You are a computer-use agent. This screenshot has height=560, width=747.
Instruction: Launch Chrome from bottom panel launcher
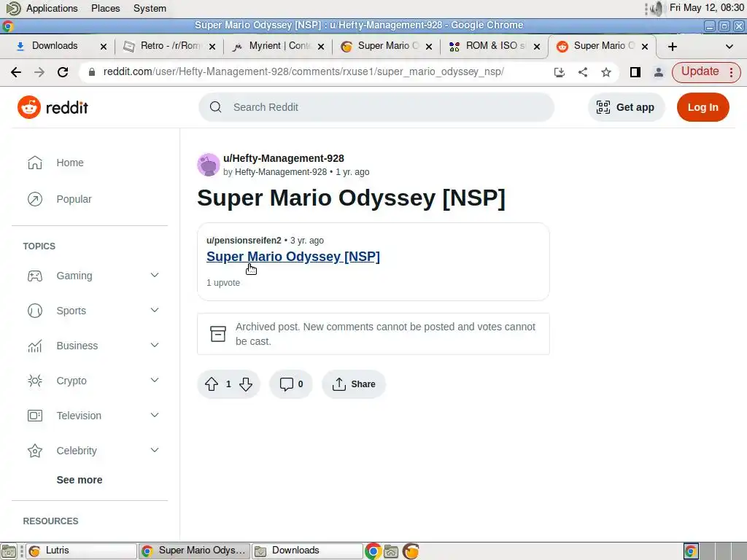tap(373, 551)
